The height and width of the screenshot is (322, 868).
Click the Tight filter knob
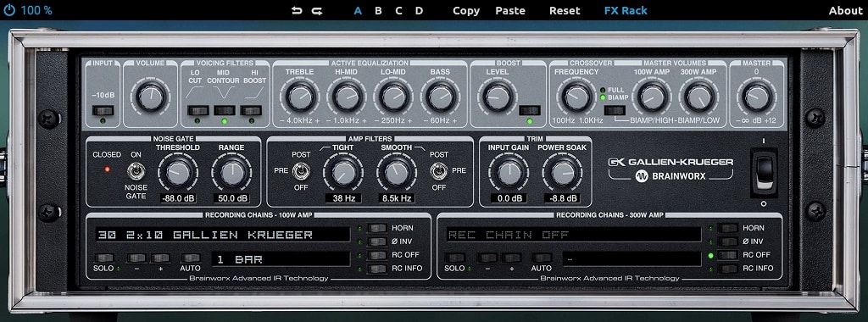point(343,173)
